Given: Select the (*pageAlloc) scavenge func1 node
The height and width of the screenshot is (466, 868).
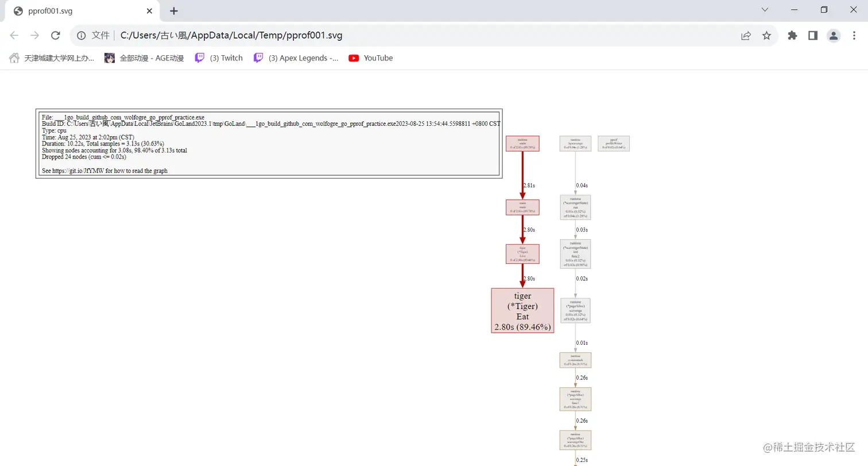Looking at the screenshot, I should pos(575,399).
